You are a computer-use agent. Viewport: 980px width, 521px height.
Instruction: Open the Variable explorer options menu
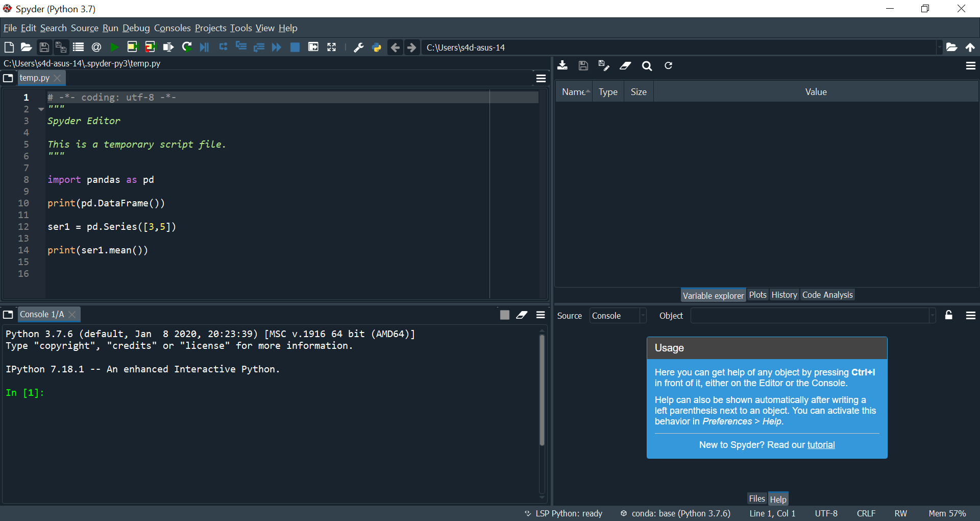(x=970, y=65)
